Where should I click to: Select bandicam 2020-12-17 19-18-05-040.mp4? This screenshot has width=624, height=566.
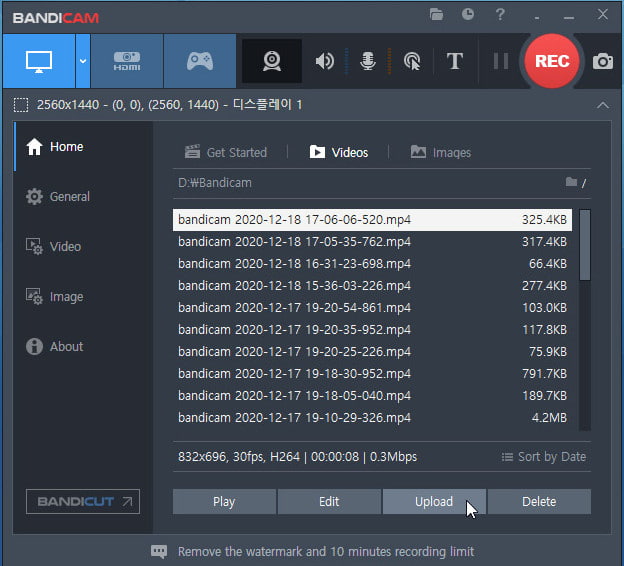(372, 396)
